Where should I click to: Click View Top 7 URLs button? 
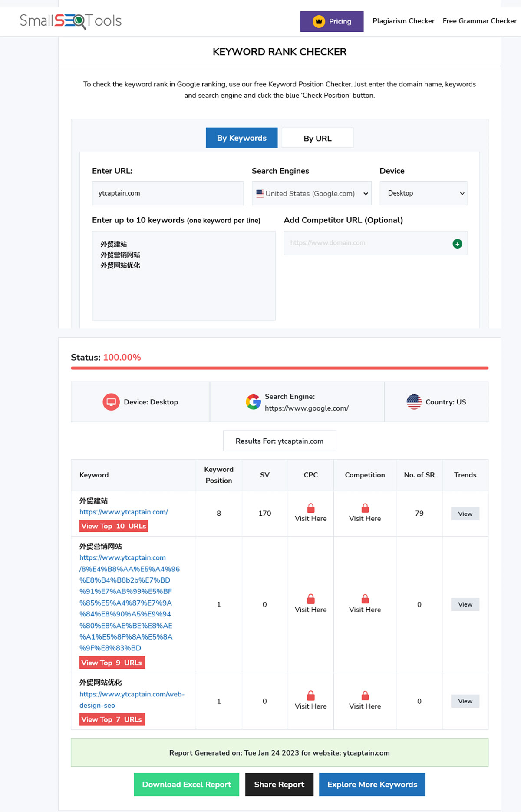pos(112,719)
